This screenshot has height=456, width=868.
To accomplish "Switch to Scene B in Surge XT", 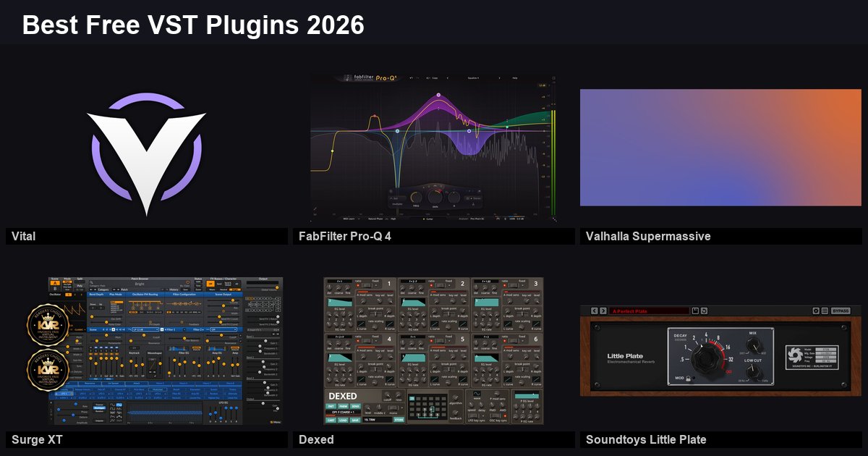I will click(x=55, y=289).
